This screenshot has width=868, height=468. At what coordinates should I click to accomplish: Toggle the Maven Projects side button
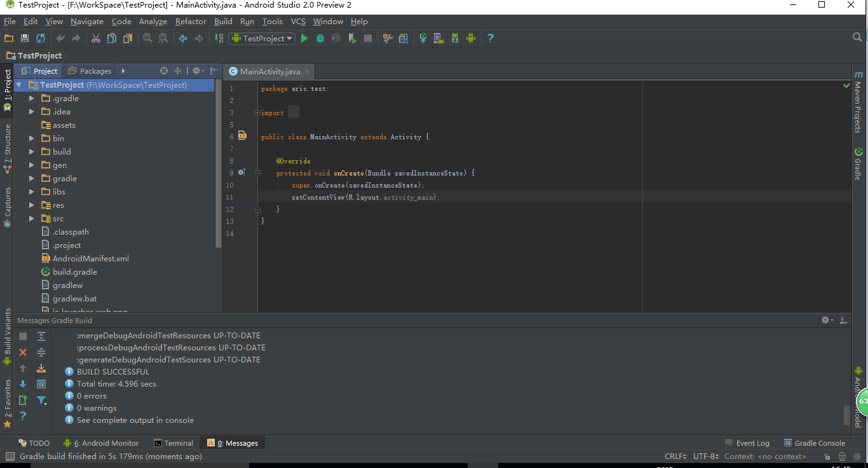pyautogui.click(x=858, y=102)
